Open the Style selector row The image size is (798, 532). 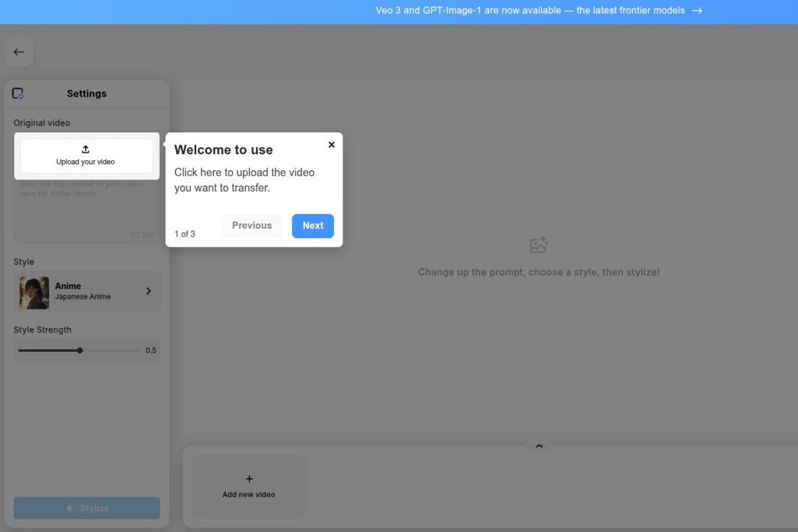point(86,291)
